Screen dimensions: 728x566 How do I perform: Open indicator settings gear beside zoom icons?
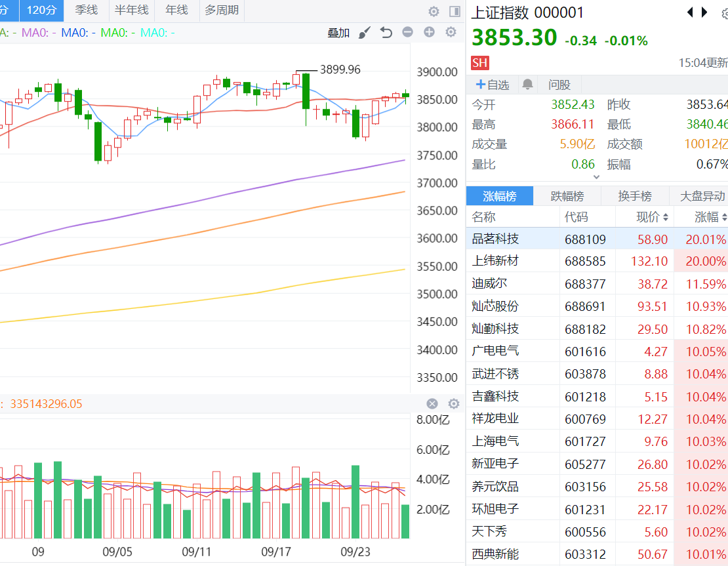coord(451,32)
